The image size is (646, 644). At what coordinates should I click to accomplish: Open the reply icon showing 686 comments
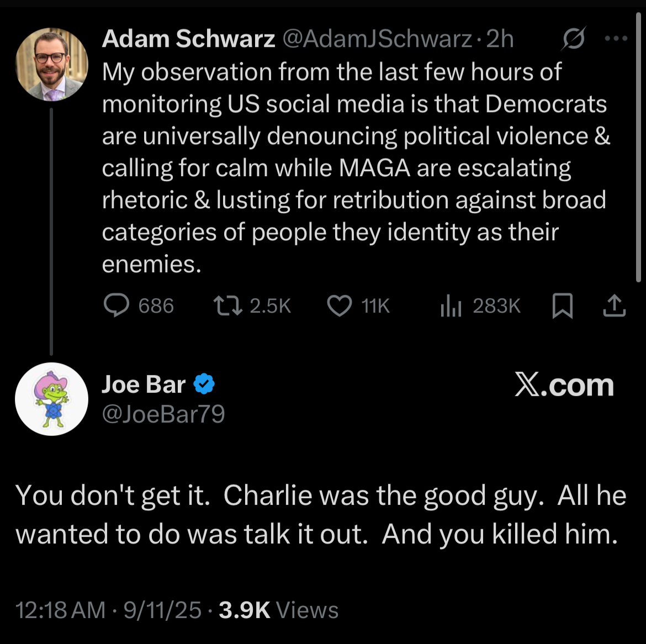(117, 305)
